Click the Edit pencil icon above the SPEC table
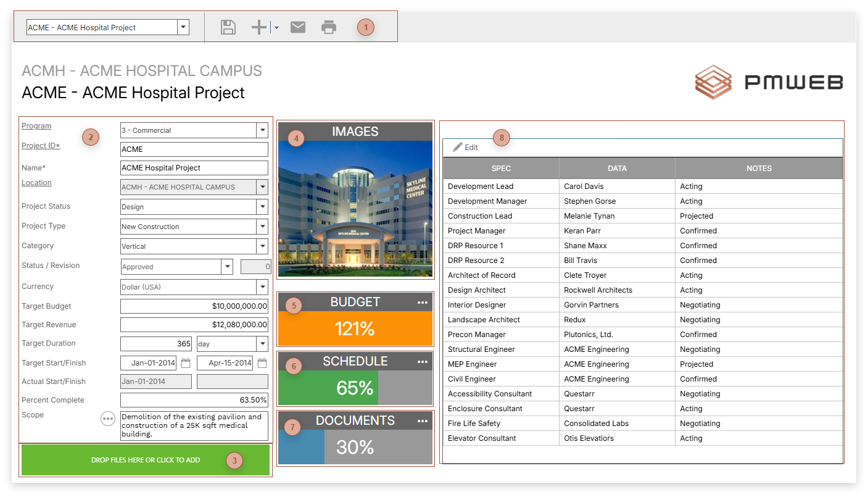This screenshot has width=868, height=497. point(463,148)
